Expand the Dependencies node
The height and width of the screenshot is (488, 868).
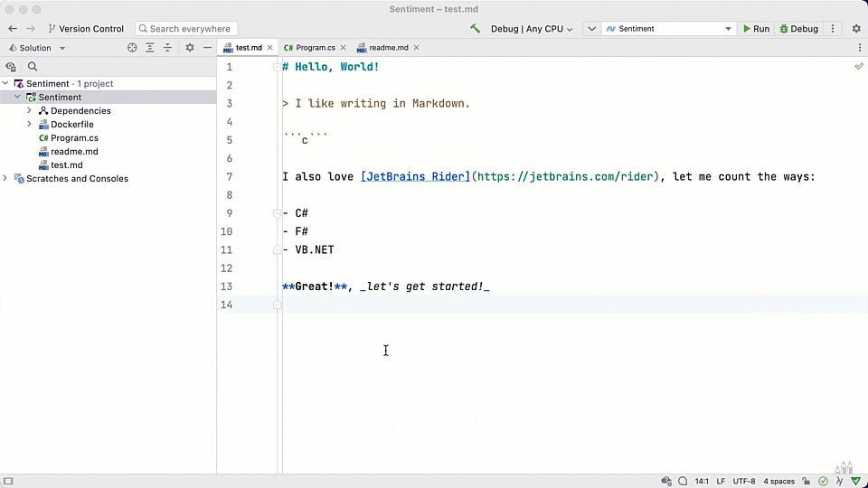point(29,110)
